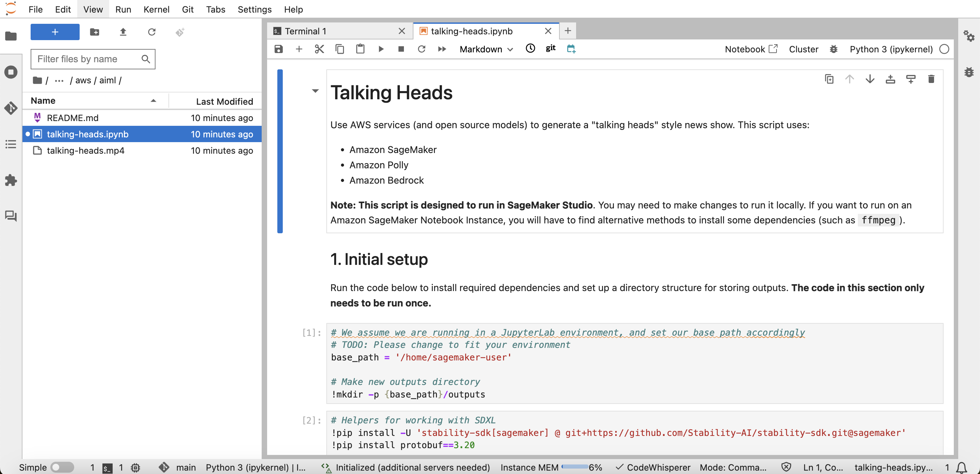The height and width of the screenshot is (474, 980).
Task: Click the blue new launcher plus button
Action: pyautogui.click(x=55, y=32)
